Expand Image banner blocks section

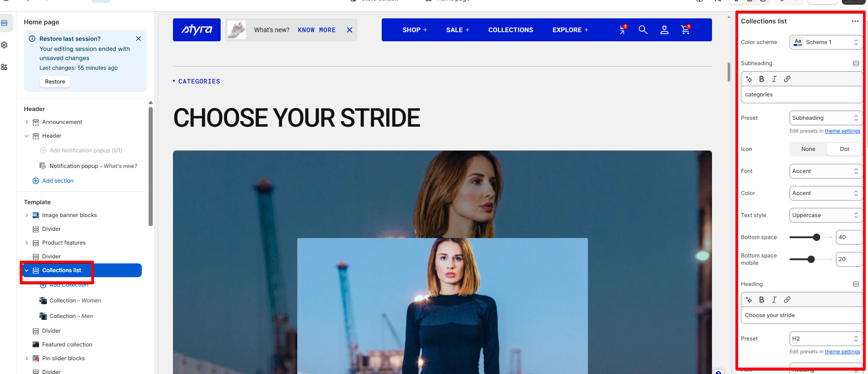click(x=27, y=215)
